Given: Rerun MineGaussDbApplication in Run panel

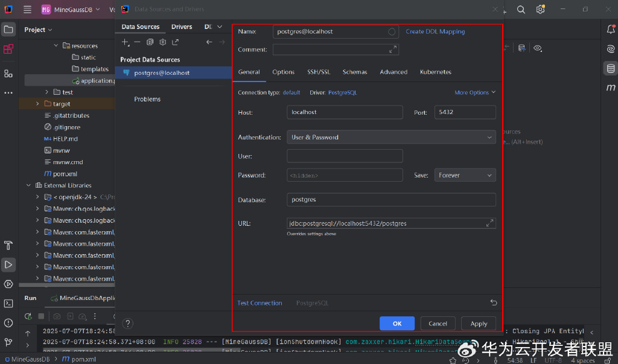Looking at the screenshot, I should coord(28,316).
